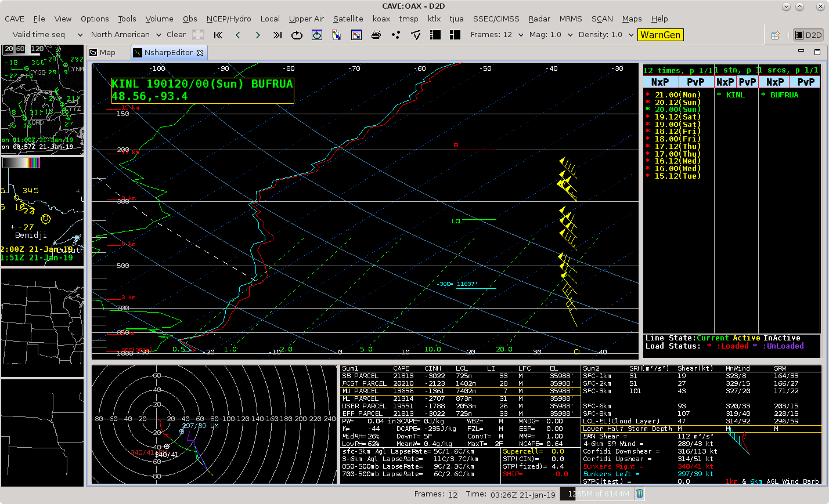829x504 pixels.
Task: Click the trash can memory icon
Action: 640,494
